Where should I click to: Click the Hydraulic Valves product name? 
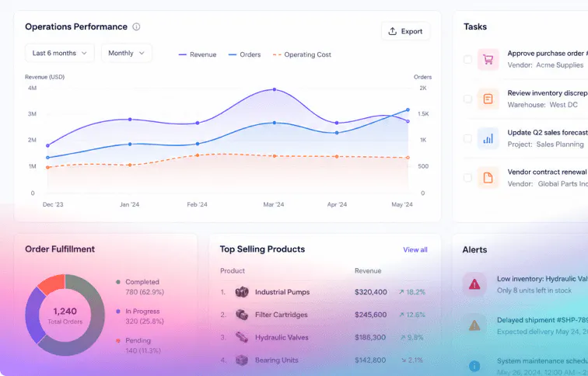[x=282, y=337]
